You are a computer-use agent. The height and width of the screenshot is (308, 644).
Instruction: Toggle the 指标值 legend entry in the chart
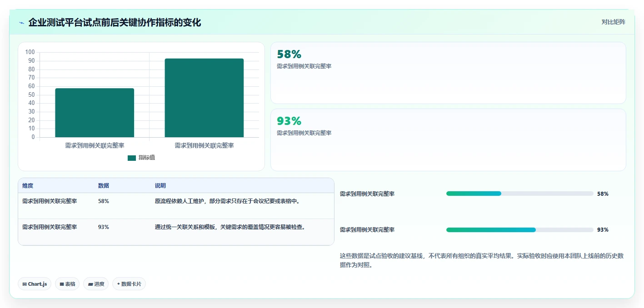(141, 158)
